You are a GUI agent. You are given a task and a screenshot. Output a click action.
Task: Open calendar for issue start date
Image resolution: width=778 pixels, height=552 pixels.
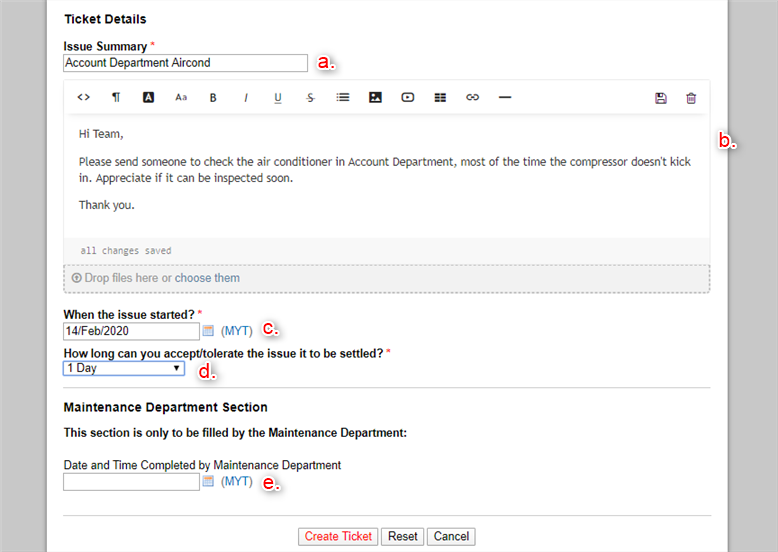click(x=208, y=330)
